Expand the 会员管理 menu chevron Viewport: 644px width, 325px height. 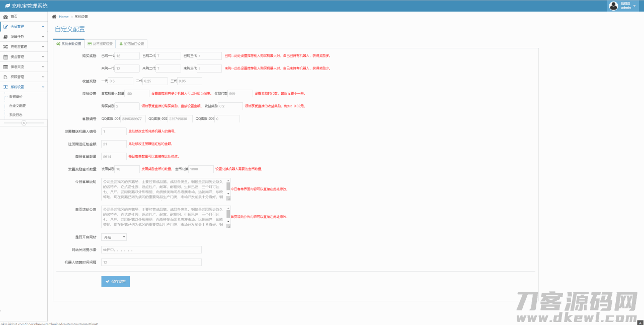(43, 27)
